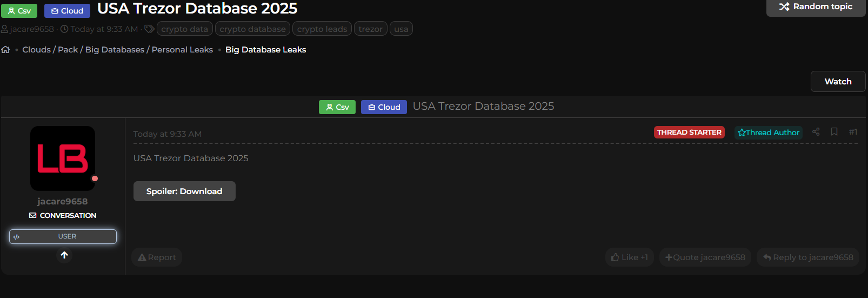The image size is (868, 298).
Task: Click post number #1
Action: (853, 132)
